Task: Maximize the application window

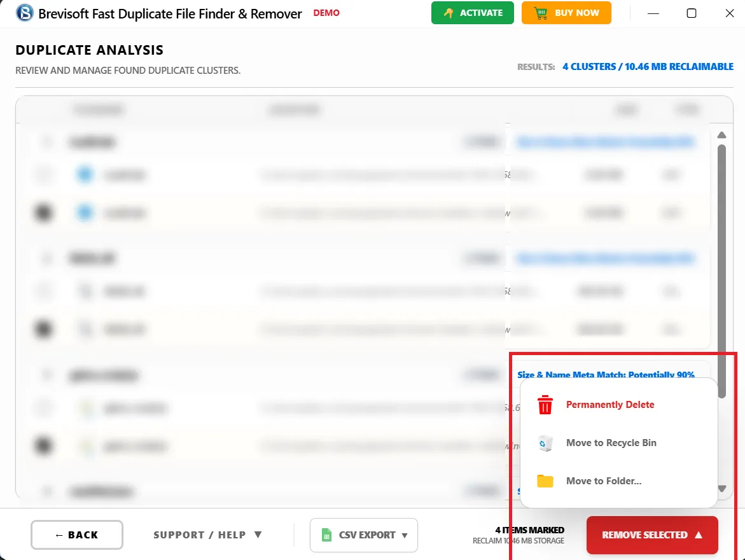Action: [692, 13]
